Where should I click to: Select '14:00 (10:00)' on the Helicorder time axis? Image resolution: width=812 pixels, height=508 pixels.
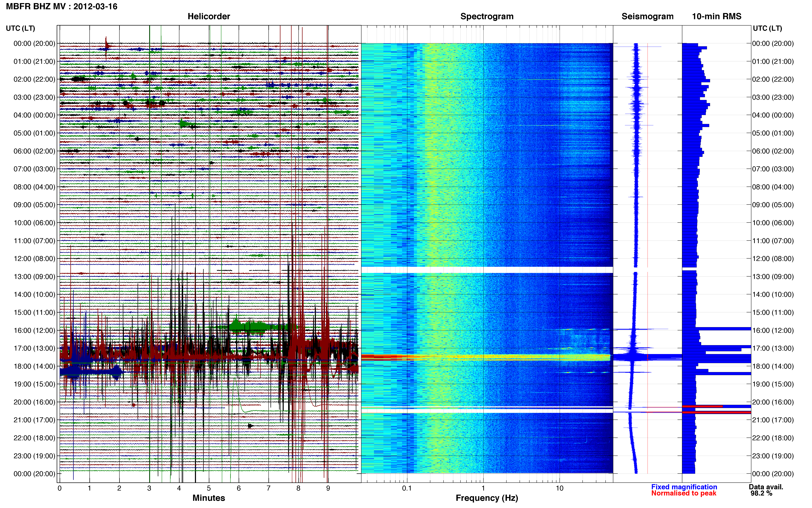click(34, 295)
